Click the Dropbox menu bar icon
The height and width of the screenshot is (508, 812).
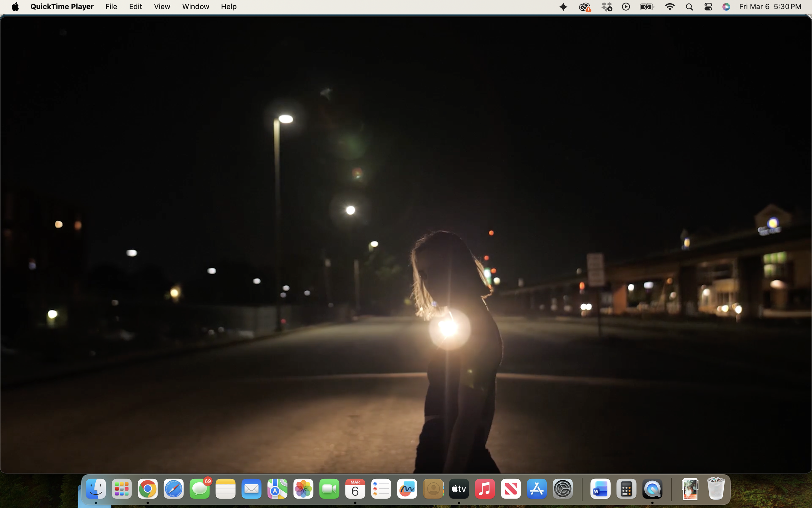coord(606,7)
